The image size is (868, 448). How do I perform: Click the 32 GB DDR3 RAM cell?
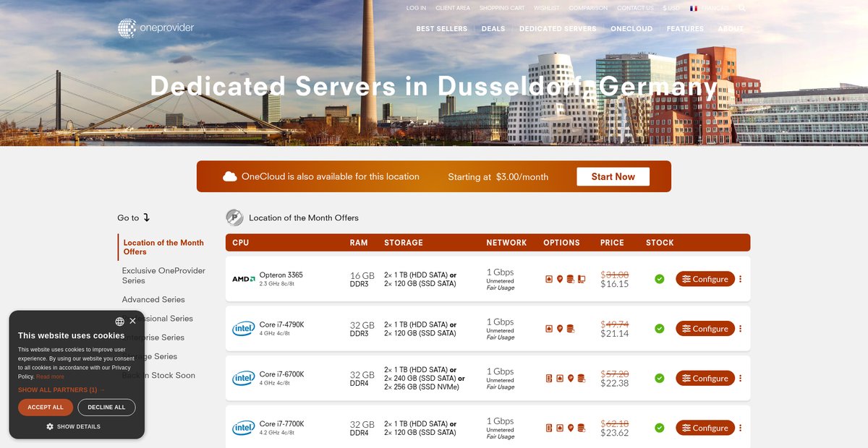pyautogui.click(x=362, y=329)
